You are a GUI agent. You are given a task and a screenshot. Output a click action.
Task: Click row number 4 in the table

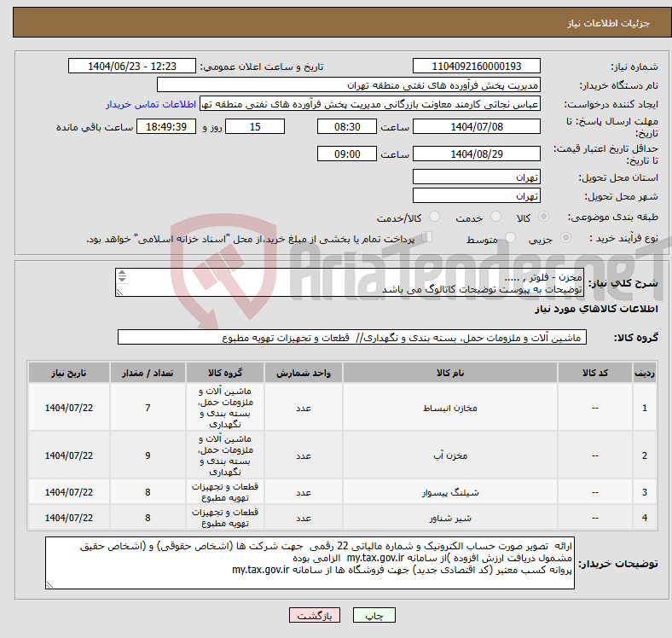point(644,518)
